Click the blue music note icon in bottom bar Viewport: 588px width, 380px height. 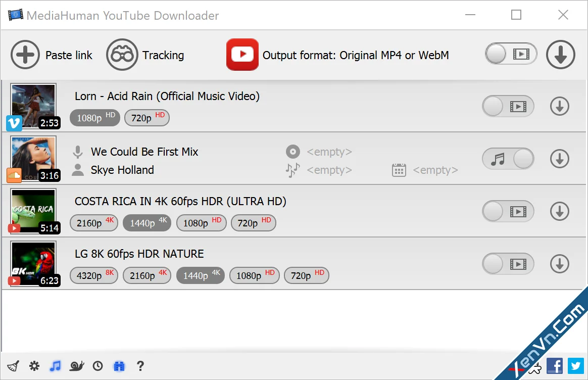[55, 366]
